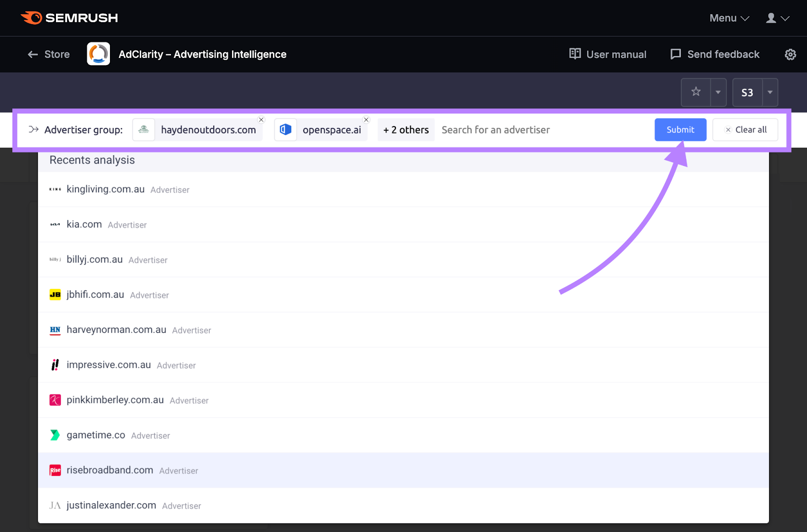Viewport: 807px width, 532px height.
Task: Select risebroadband.com from recent analysis
Action: pos(110,470)
